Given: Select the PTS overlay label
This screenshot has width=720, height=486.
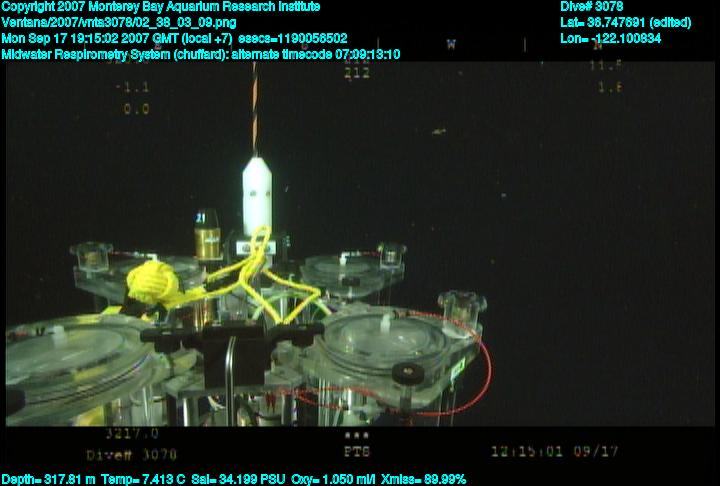Looking at the screenshot, I should coord(357,452).
